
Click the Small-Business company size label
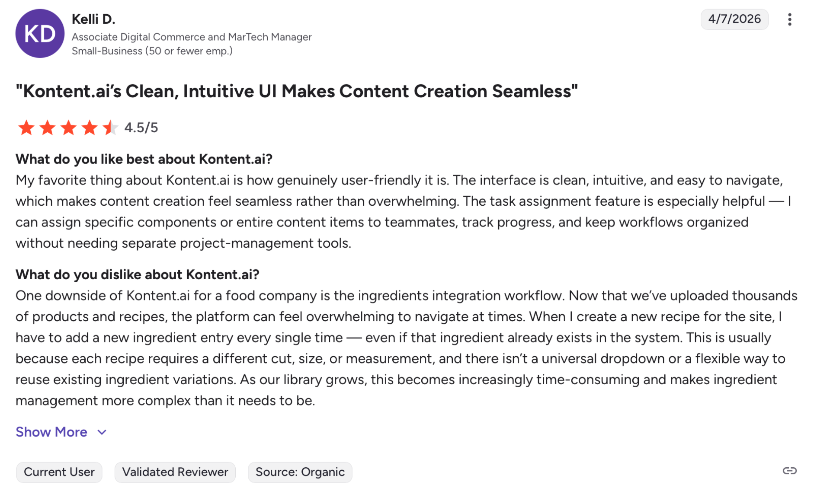pos(152,51)
